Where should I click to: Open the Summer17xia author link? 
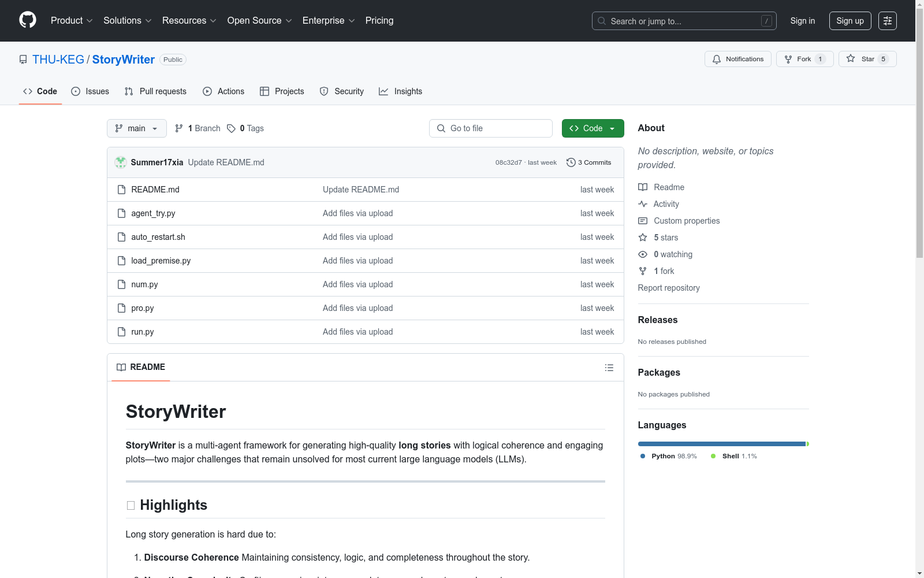pos(157,162)
